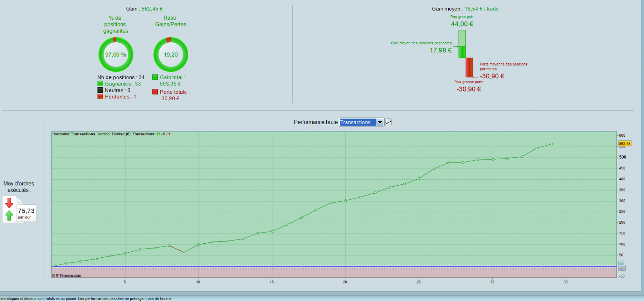Click the green Gagnantes legend square
Screen dimensions: 644x301
100,84
